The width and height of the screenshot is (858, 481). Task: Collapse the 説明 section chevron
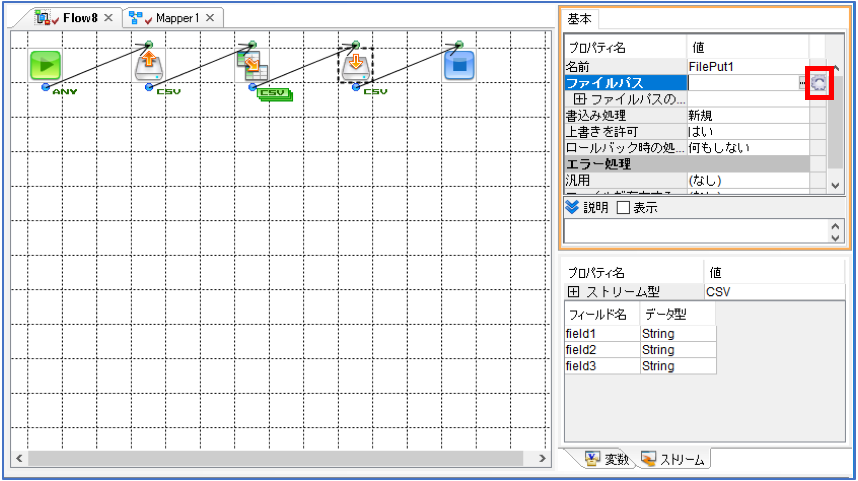(x=572, y=207)
